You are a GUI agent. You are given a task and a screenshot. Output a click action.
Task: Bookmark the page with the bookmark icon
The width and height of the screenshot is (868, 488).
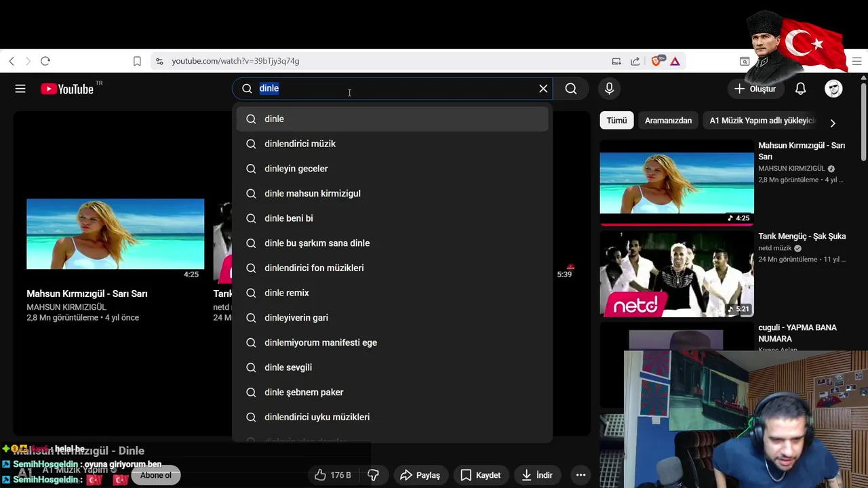click(137, 61)
